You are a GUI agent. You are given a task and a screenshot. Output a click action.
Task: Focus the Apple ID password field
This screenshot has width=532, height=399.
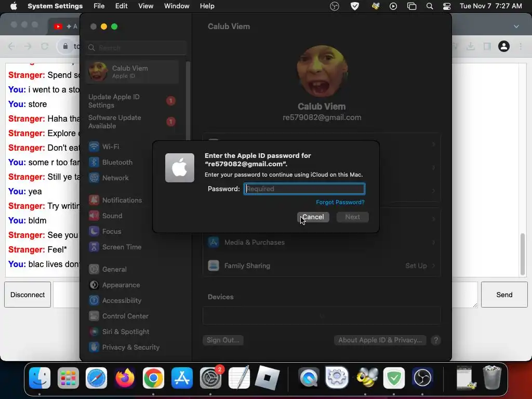pyautogui.click(x=304, y=189)
